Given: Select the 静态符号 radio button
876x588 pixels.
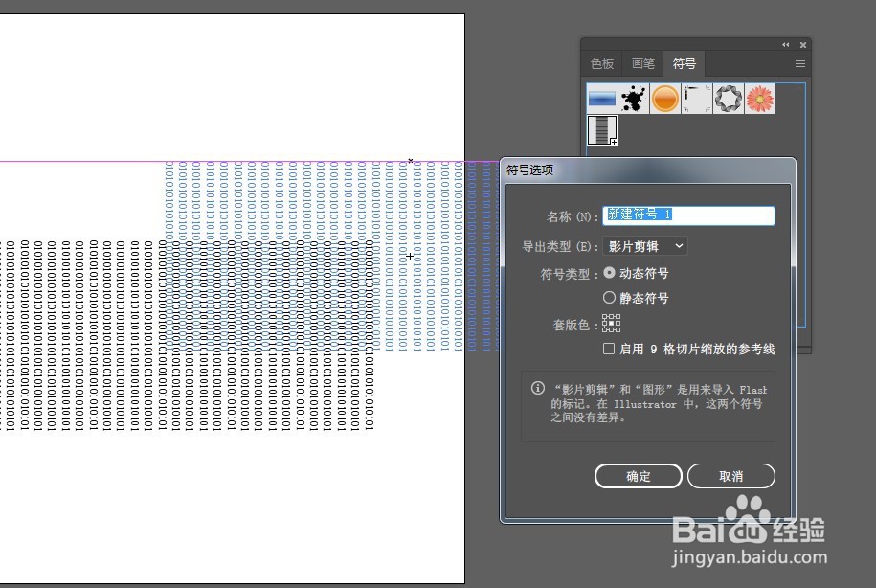Looking at the screenshot, I should pos(610,297).
